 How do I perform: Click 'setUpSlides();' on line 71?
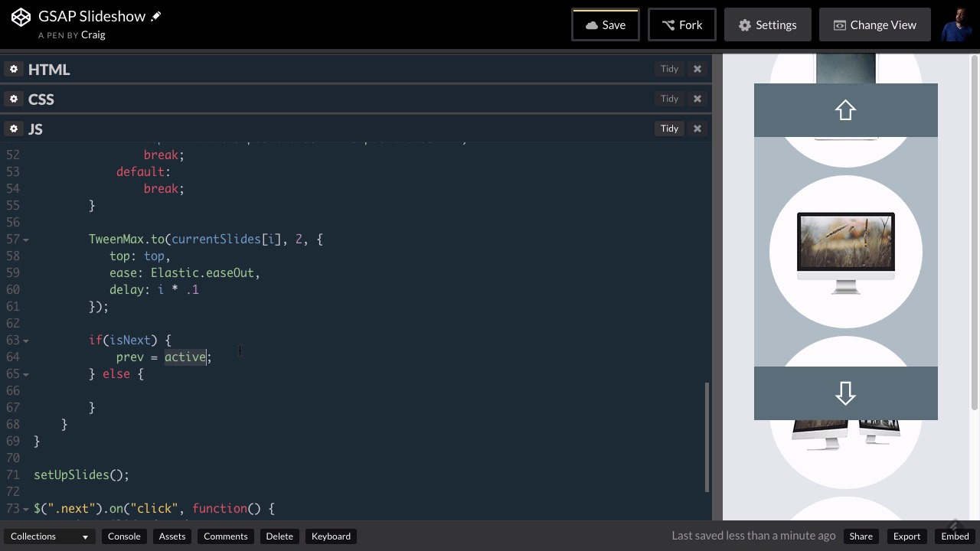(x=82, y=475)
